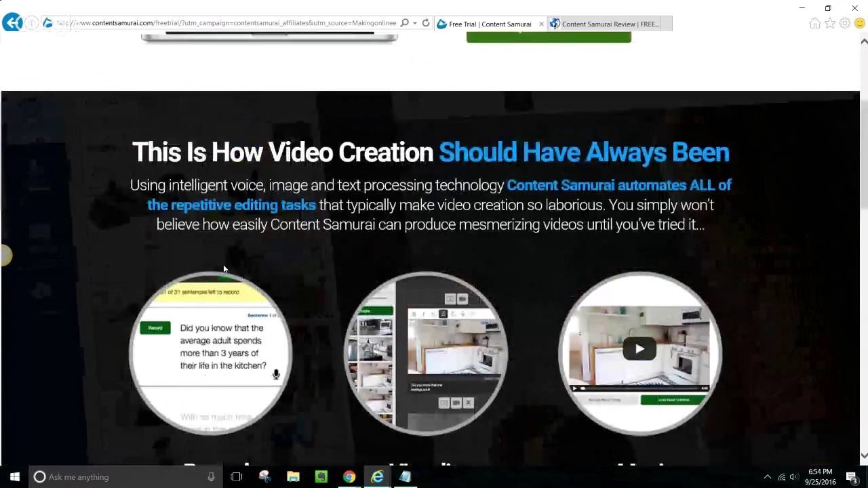Open the last pinned taskbar app after Internet Explorer
Screen dimensions: 868x488
pyautogui.click(x=405, y=477)
